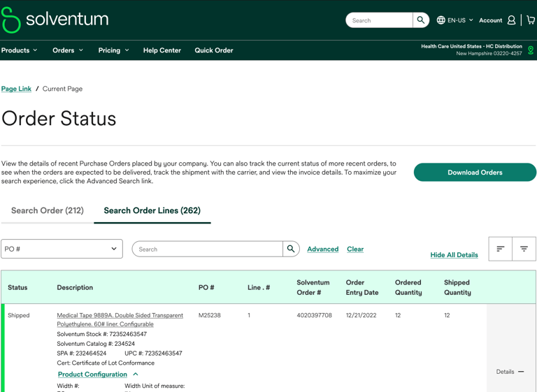The image size is (537, 392).
Task: Click order number 4020397708 cell
Action: click(314, 315)
